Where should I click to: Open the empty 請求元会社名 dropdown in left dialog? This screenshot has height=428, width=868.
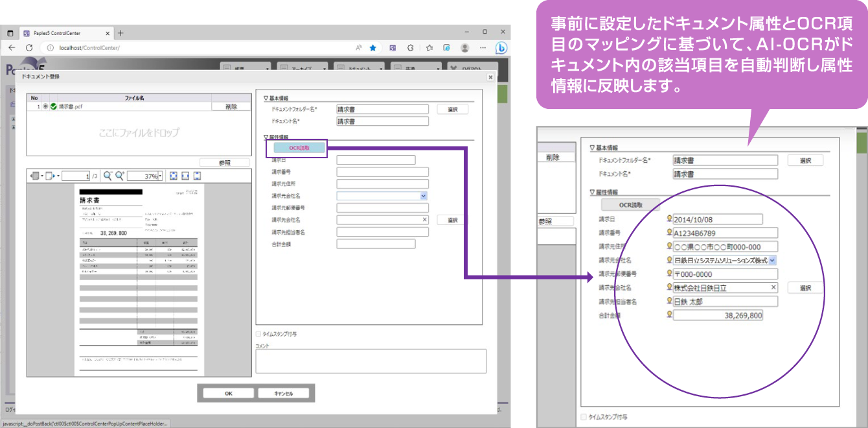point(424,195)
